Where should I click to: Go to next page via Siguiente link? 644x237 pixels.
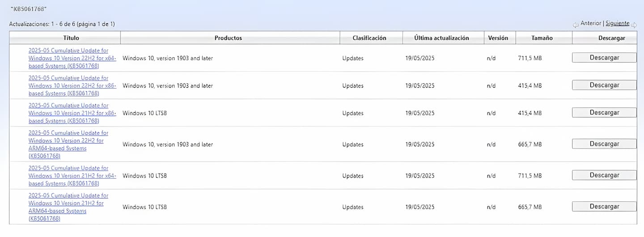tap(617, 23)
